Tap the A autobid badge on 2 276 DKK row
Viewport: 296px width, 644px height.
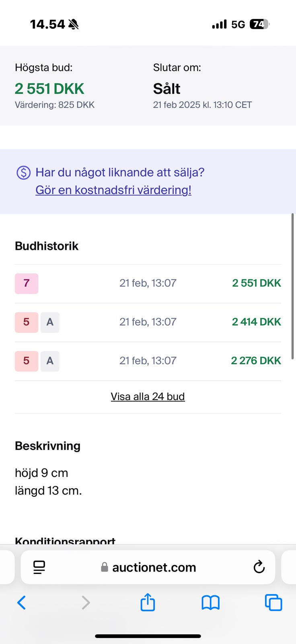pos(50,361)
